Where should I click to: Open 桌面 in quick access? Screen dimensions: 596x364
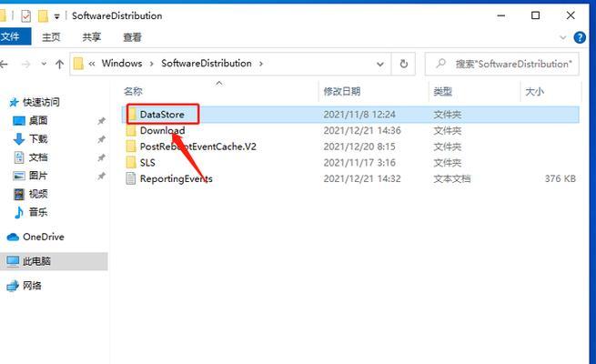click(x=38, y=121)
